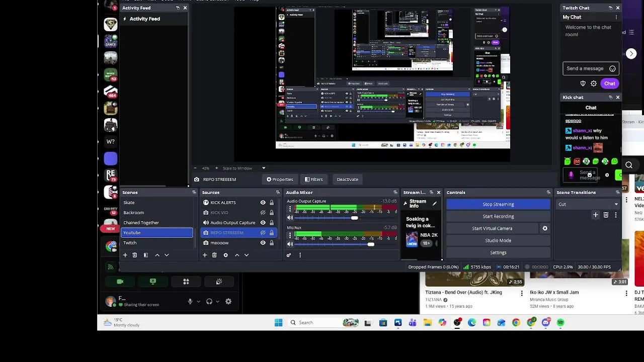Enable Studio Mode
Image resolution: width=644 pixels, height=362 pixels.
(498, 240)
